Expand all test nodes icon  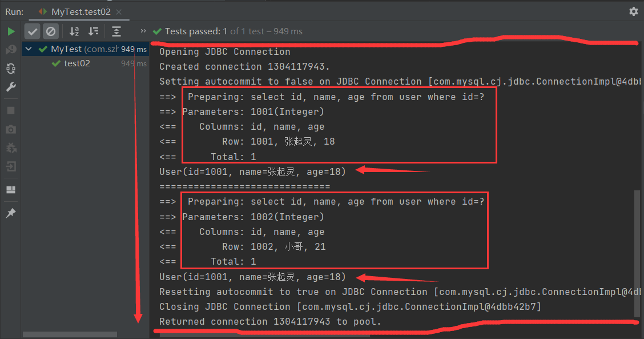116,31
